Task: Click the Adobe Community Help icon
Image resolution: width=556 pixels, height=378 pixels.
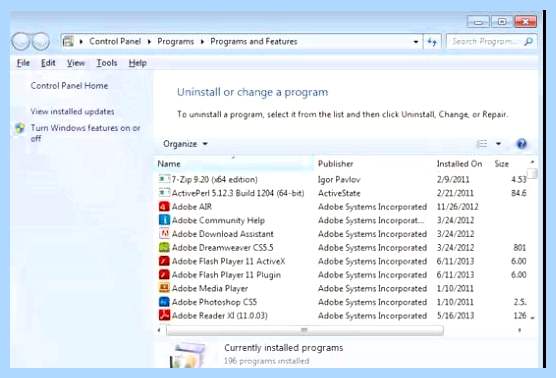Action: pyautogui.click(x=164, y=220)
